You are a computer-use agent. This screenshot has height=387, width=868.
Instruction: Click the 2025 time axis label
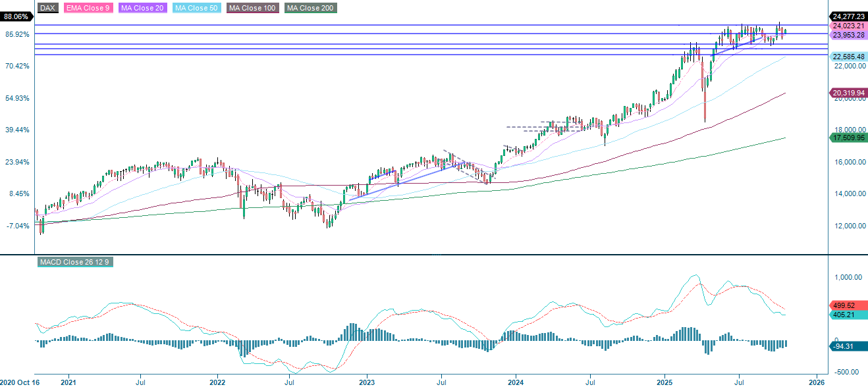click(665, 381)
